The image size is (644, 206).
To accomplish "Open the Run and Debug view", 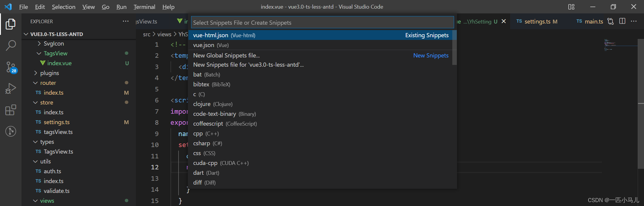I will click(11, 88).
